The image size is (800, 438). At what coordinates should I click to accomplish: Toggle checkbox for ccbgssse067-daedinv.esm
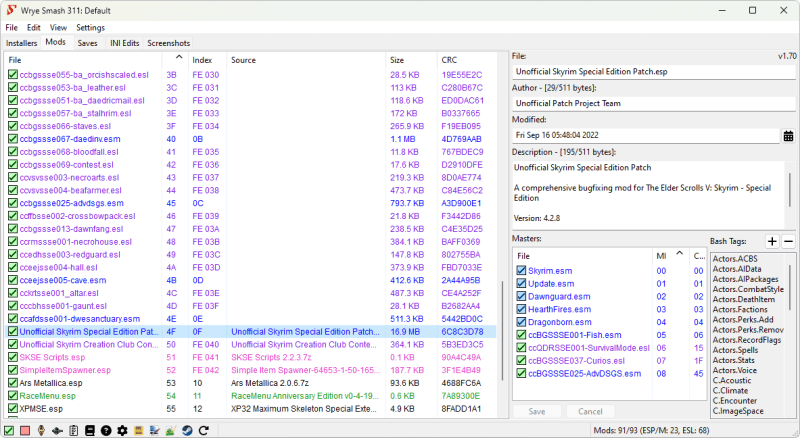click(13, 139)
